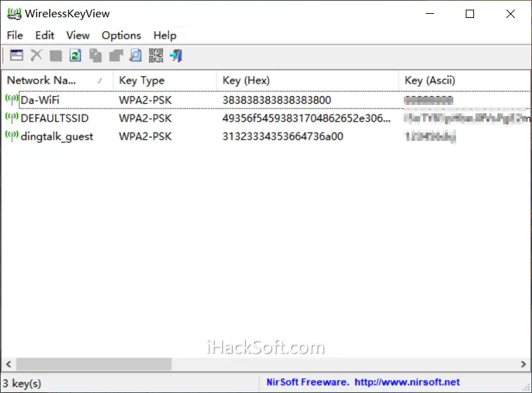Click hex key 3132333435366473​6a00
Viewport: 532px width, 393px height.
[x=283, y=136]
